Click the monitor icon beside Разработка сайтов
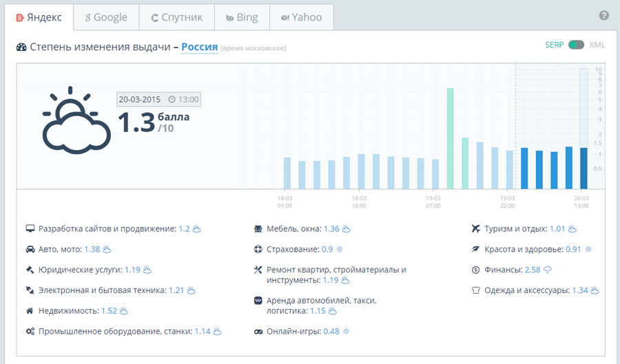This screenshot has width=620, height=364. 30,228
